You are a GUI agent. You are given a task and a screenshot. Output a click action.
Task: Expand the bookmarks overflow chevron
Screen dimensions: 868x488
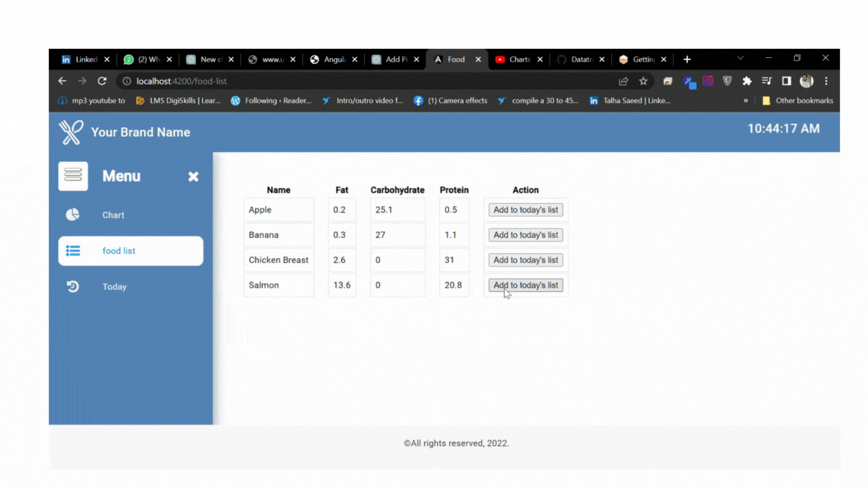pos(745,100)
